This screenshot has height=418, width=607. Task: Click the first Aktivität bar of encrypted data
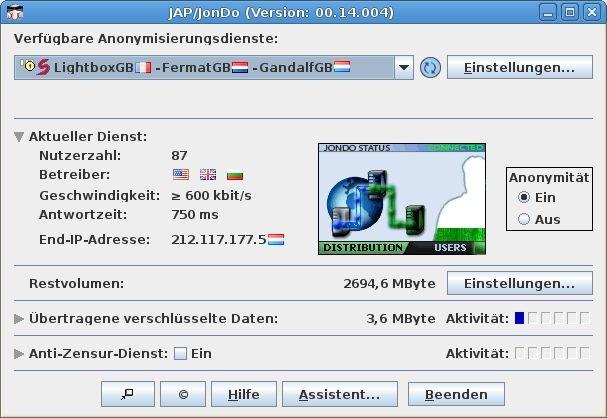coord(520,318)
